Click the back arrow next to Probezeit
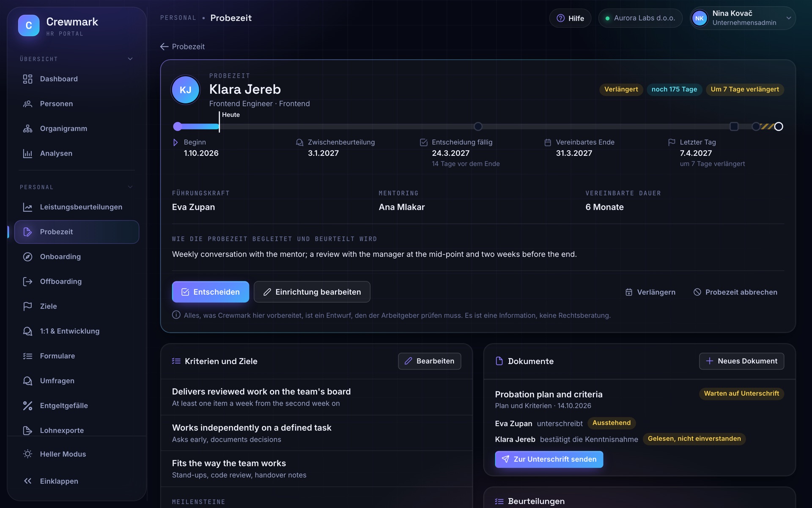The image size is (812, 508). click(165, 47)
